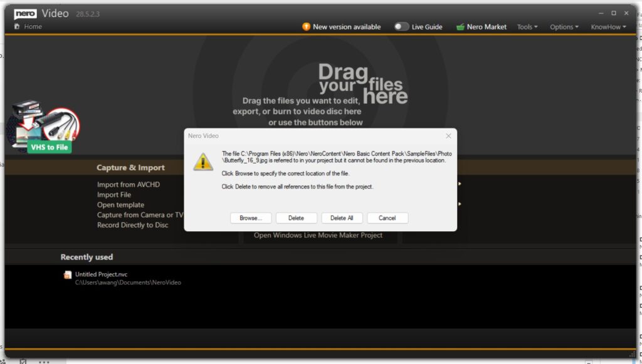Click the nero logo
This screenshot has width=642, height=364.
[25, 14]
